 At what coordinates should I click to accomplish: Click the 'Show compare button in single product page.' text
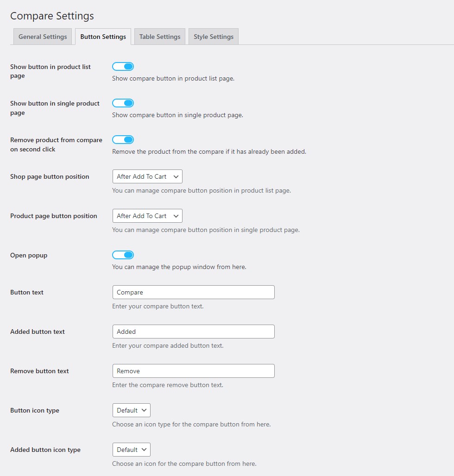pos(177,115)
